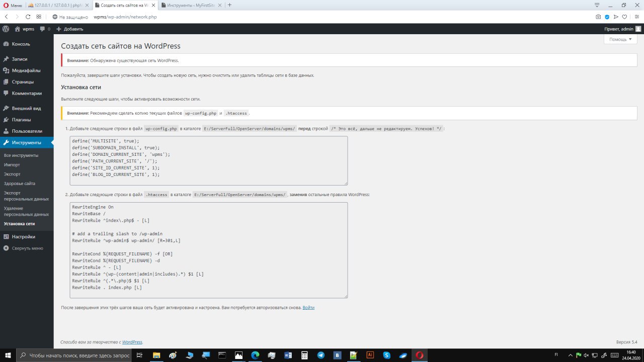Open Импорт submenu item
The image size is (644, 362).
[12, 164]
